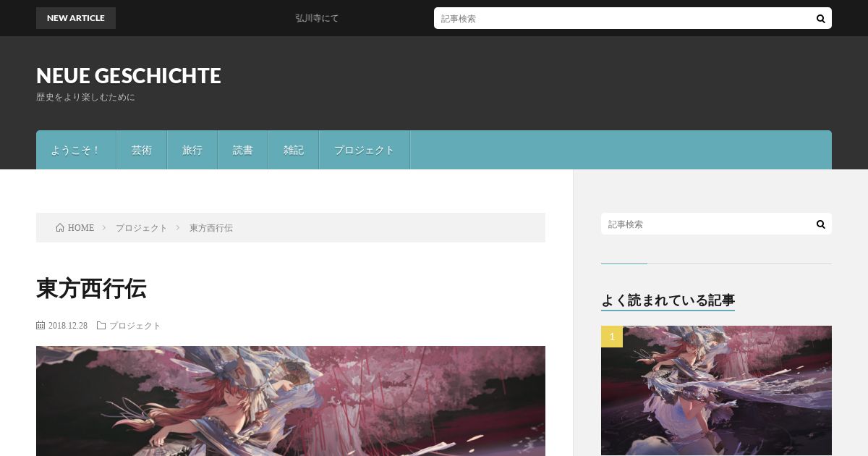Screen dimensions: 868x456
Task: Focus the sidebar 記事検索 input field
Action: [x=705, y=224]
